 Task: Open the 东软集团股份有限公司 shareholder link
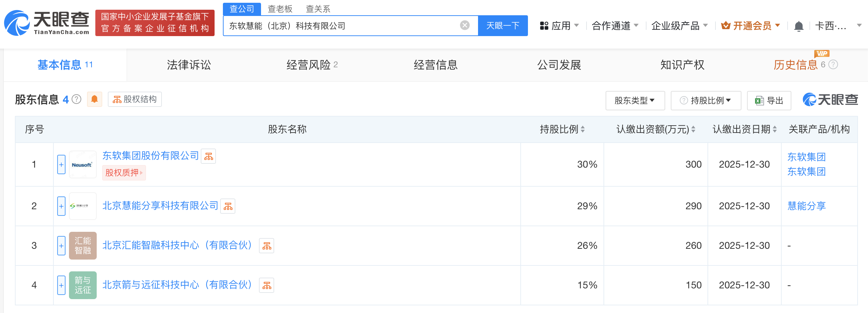[150, 156]
